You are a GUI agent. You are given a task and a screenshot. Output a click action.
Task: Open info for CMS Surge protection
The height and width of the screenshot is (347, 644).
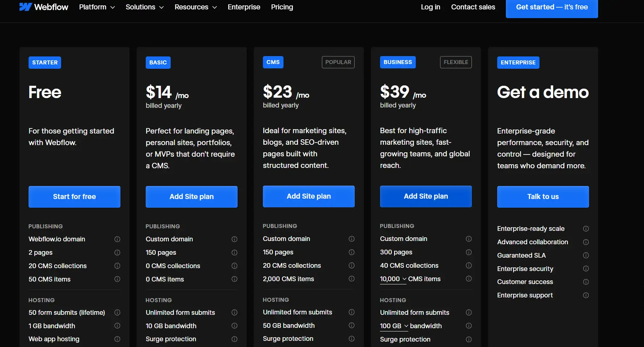point(351,339)
